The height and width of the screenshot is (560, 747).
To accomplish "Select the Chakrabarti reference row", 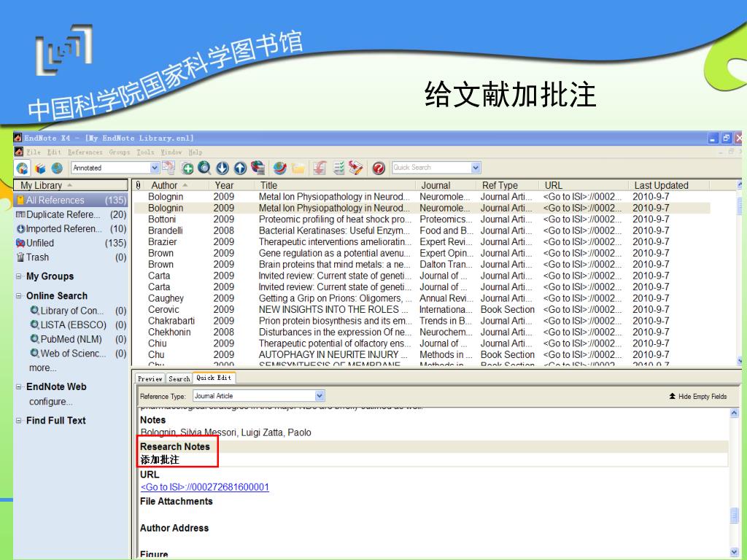I will point(422,321).
